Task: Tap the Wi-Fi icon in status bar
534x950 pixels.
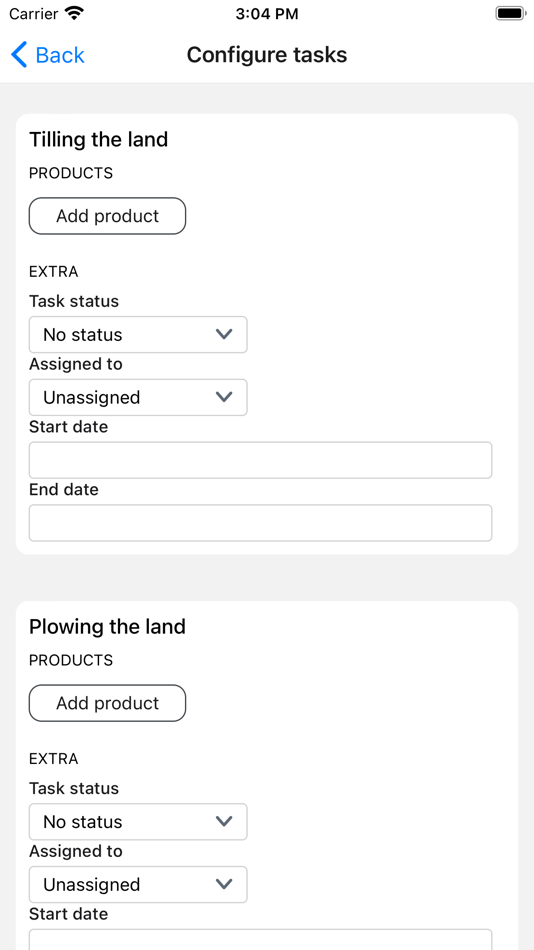Action: 75,13
